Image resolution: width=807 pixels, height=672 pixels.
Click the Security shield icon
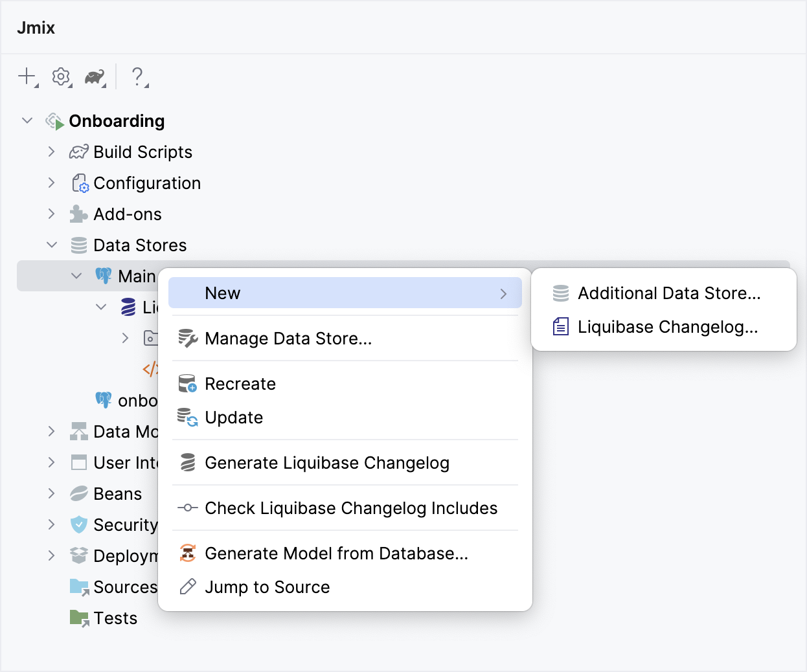(79, 525)
